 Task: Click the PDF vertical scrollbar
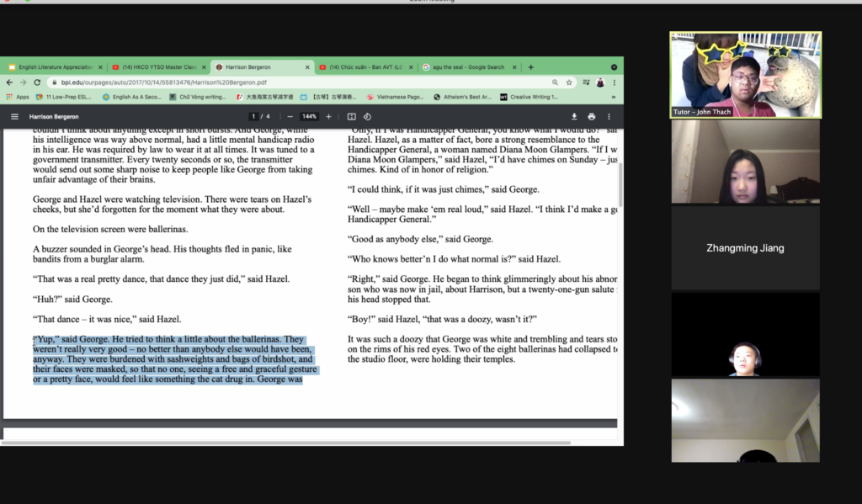tap(620, 184)
